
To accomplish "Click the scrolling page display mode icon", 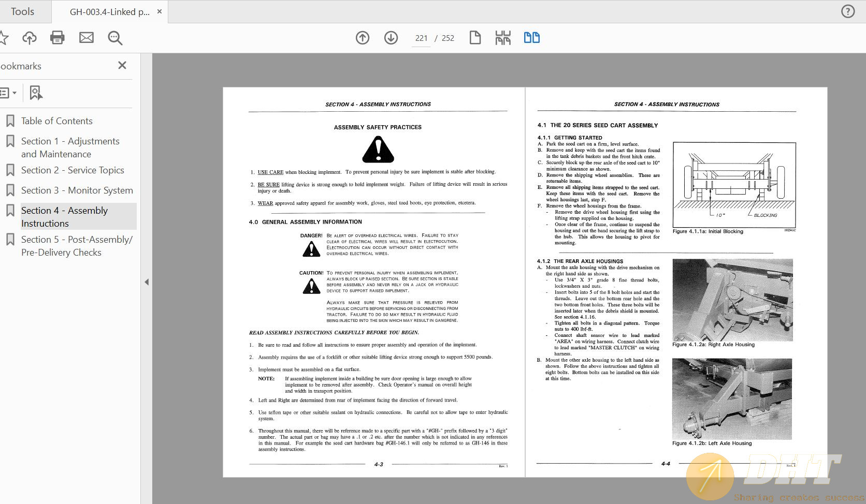I will point(503,38).
